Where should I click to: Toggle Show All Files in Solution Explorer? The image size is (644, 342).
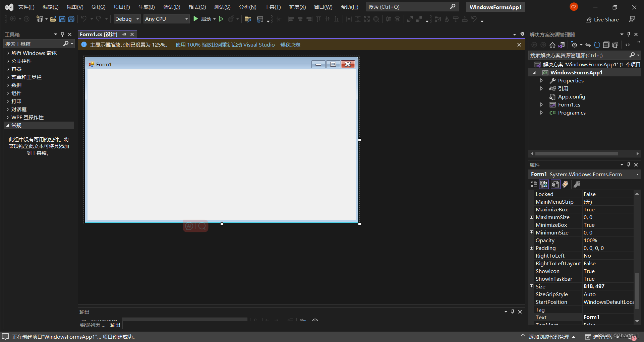pyautogui.click(x=615, y=45)
